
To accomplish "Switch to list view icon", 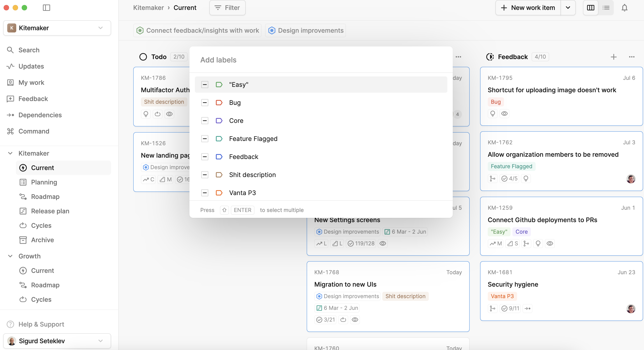I will 606,8.
